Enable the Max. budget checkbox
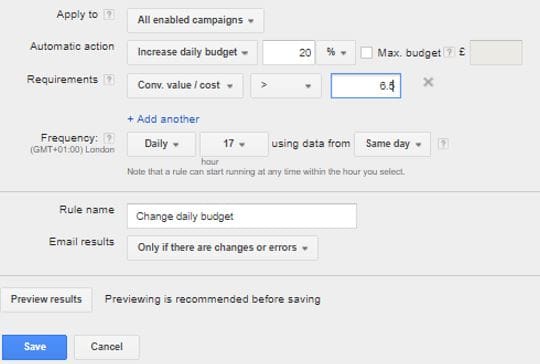Viewport: 540px width, 364px height. click(x=366, y=53)
